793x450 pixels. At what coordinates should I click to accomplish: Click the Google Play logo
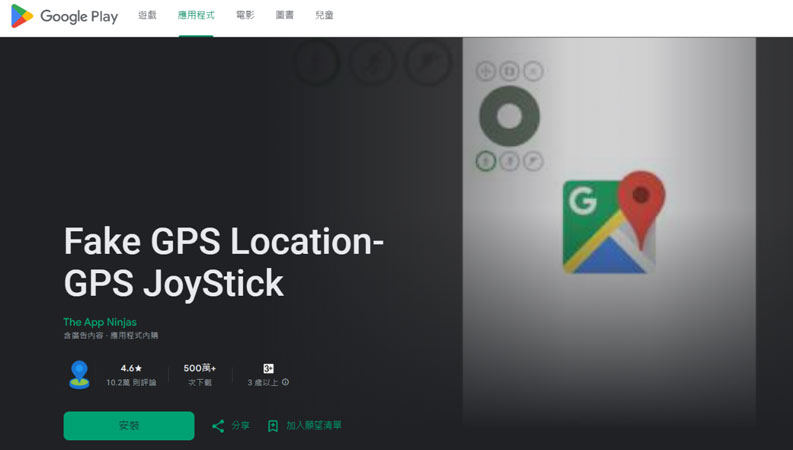point(64,16)
